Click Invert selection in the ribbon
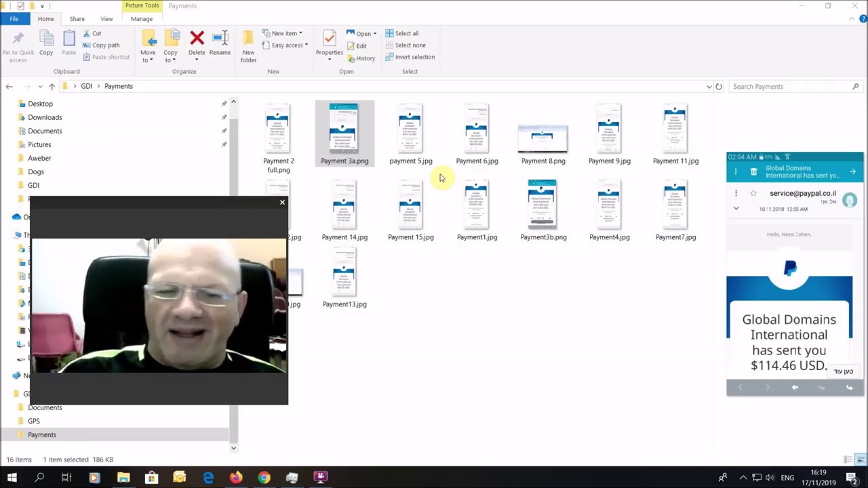The width and height of the screenshot is (868, 488). pos(410,57)
